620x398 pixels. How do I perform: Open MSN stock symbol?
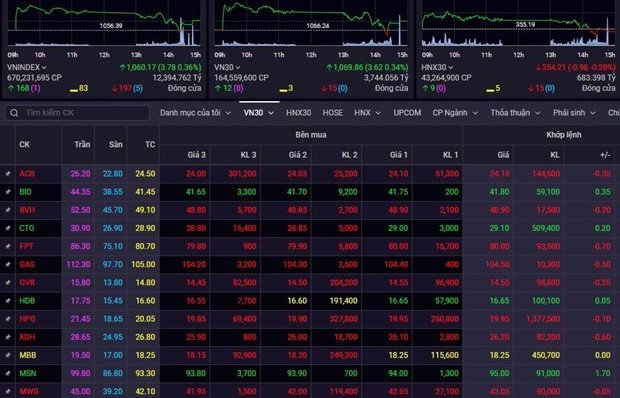28,373
